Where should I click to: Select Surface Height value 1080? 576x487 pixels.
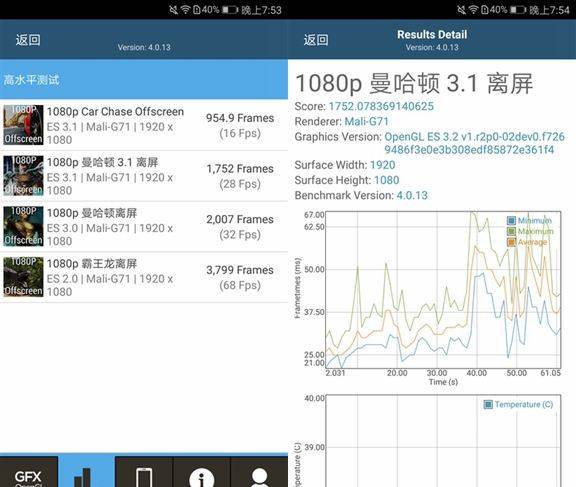coord(386,180)
